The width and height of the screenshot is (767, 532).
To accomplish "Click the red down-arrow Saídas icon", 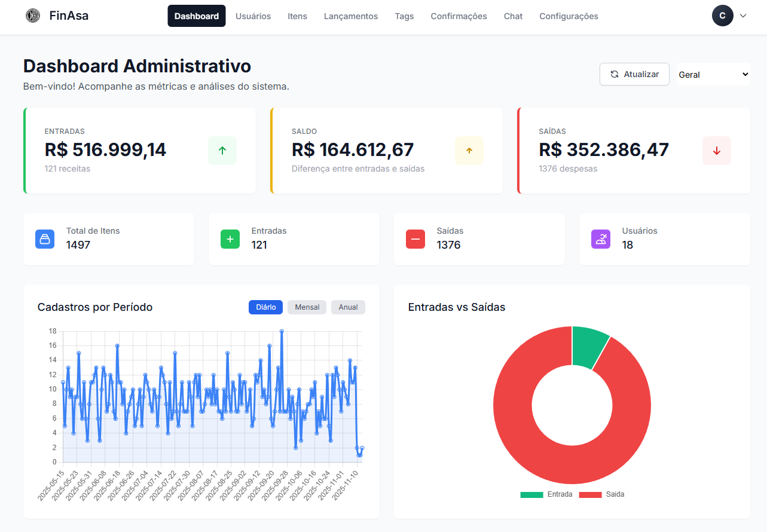I will click(716, 151).
